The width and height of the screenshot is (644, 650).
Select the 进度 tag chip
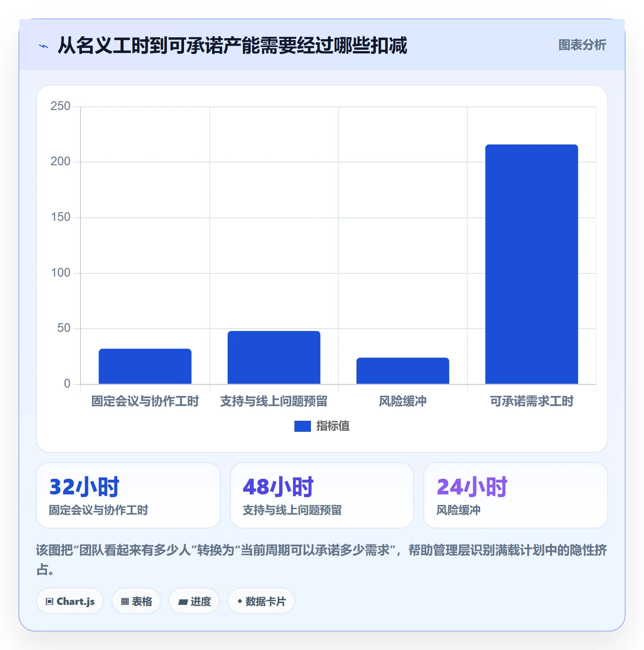point(194,601)
